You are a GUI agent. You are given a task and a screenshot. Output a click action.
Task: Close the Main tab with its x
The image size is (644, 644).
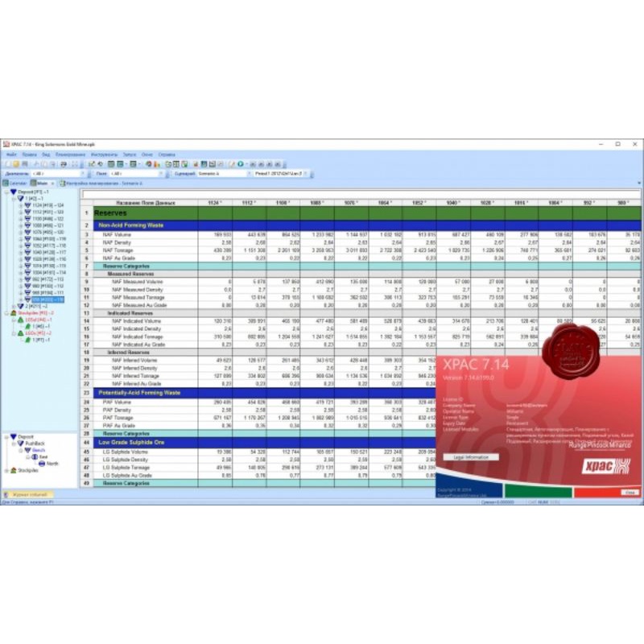[52, 184]
